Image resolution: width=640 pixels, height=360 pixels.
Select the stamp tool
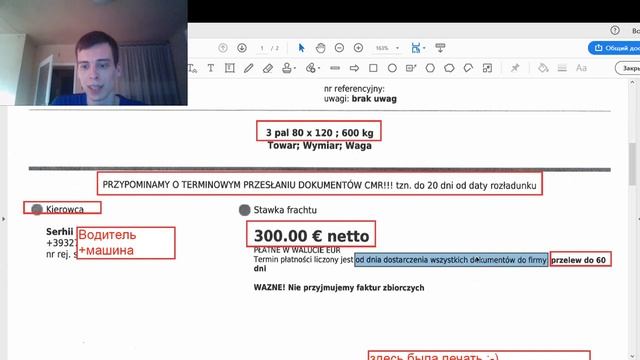(x=287, y=68)
